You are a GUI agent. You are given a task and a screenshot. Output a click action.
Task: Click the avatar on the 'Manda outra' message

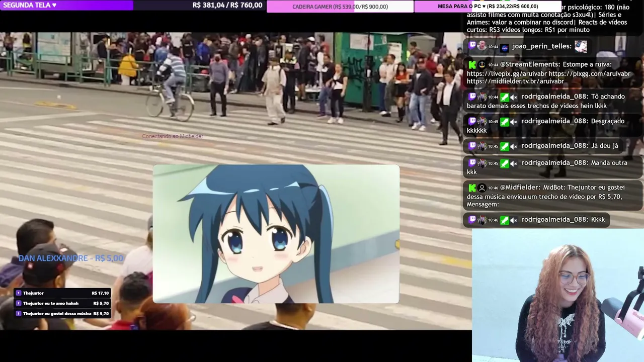coord(482,163)
